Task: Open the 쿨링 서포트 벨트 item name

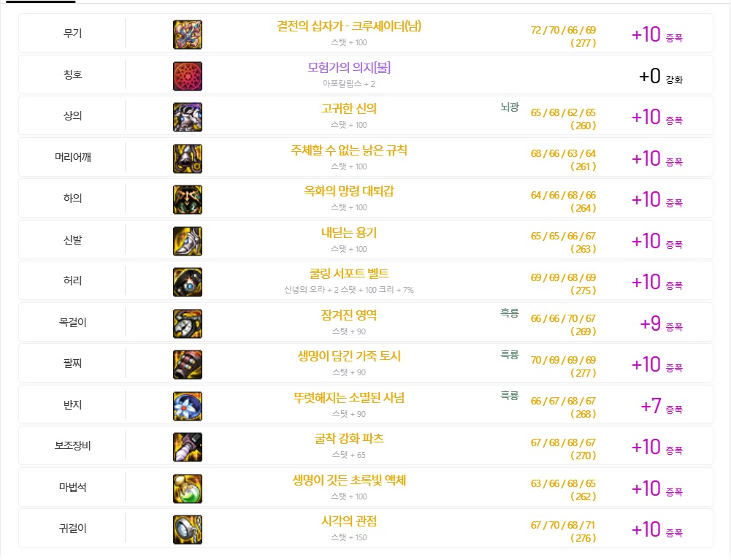Action: [x=349, y=275]
